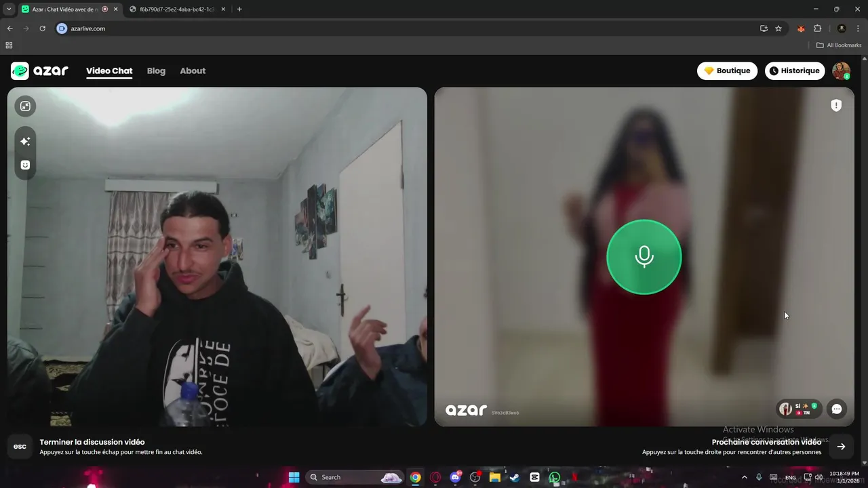Viewport: 868px width, 488px height.
Task: Report the user with shield icon
Action: pos(836,105)
